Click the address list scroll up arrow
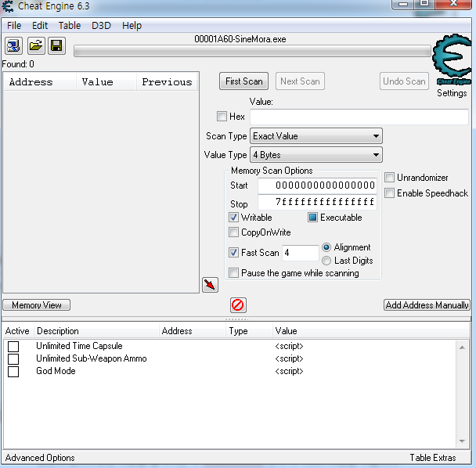The height and width of the screenshot is (468, 476). (462, 347)
